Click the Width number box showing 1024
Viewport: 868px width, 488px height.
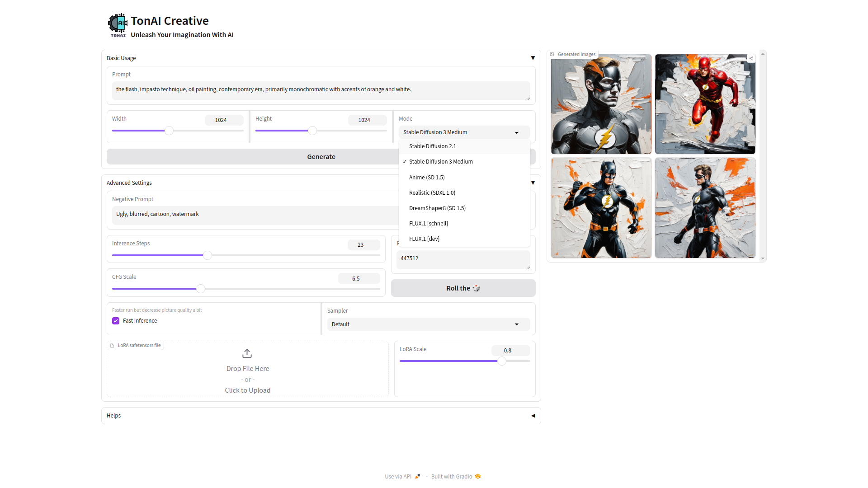pyautogui.click(x=224, y=120)
